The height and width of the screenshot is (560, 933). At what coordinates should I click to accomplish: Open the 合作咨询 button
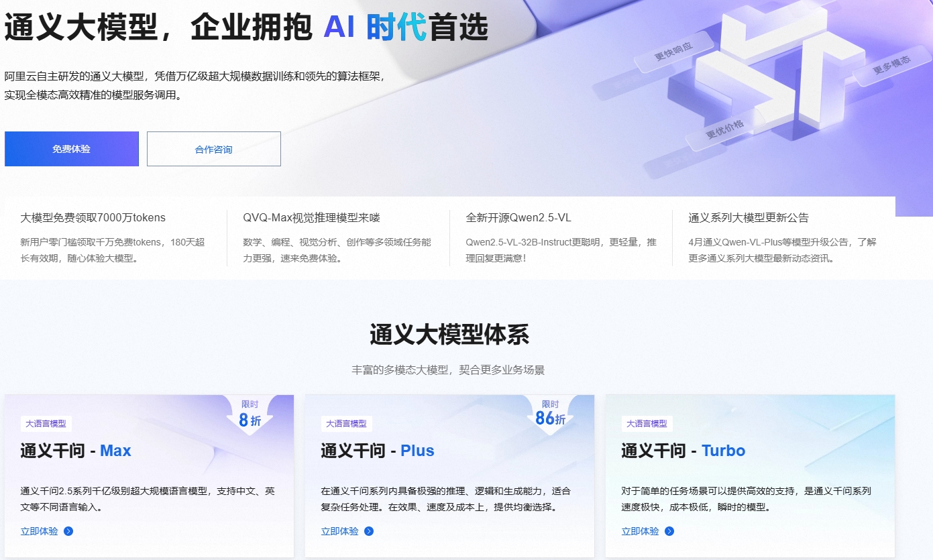point(214,149)
